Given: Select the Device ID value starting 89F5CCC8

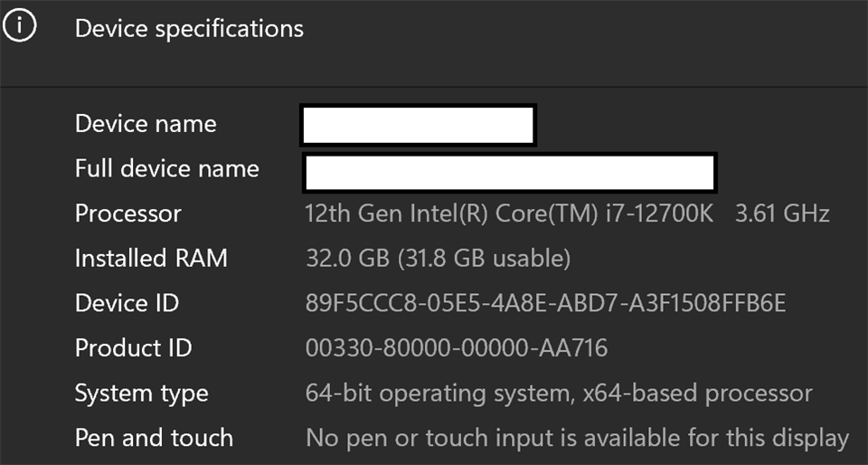Looking at the screenshot, I should (546, 304).
